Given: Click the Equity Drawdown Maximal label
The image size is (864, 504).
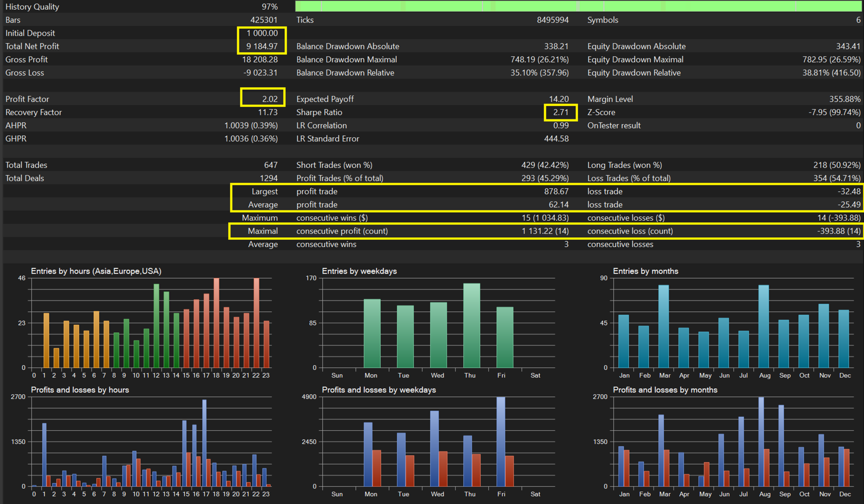Looking at the screenshot, I should coord(635,59).
